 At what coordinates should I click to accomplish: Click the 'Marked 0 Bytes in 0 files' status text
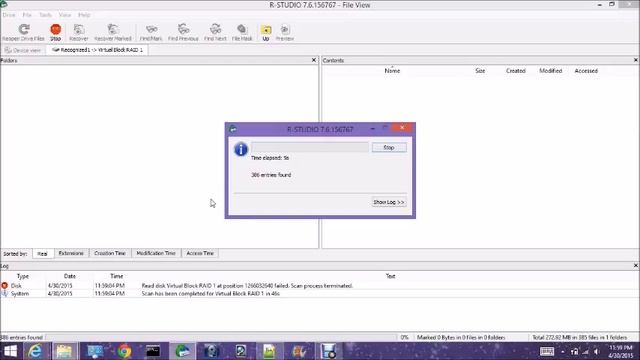point(461,338)
